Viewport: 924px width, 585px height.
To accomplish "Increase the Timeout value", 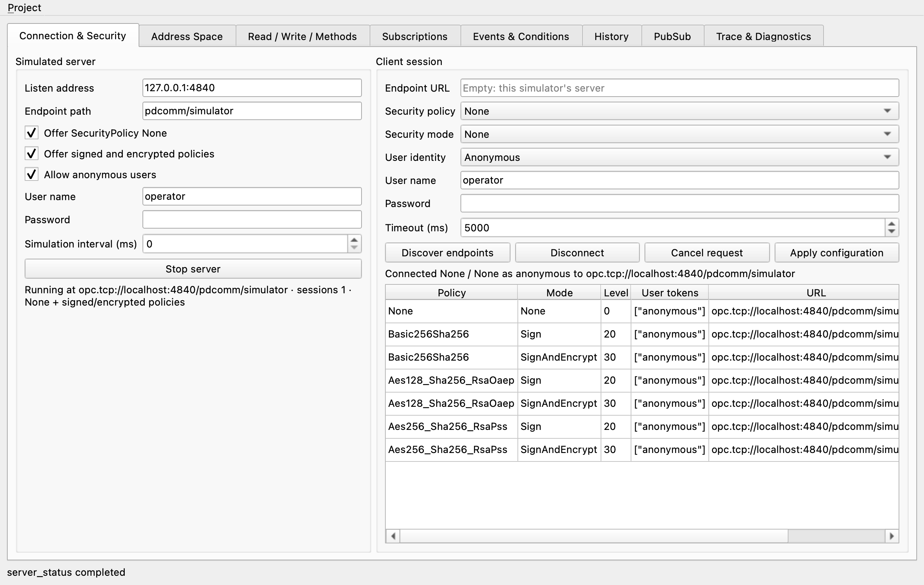I will 892,224.
